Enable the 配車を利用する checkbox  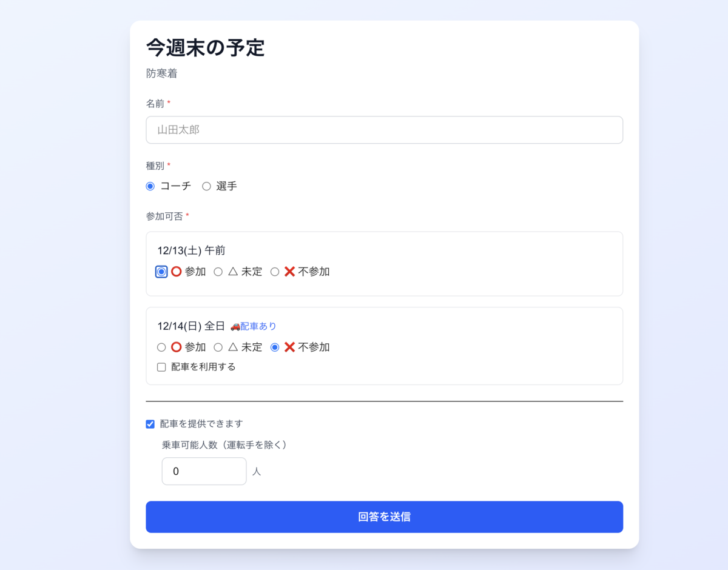161,367
